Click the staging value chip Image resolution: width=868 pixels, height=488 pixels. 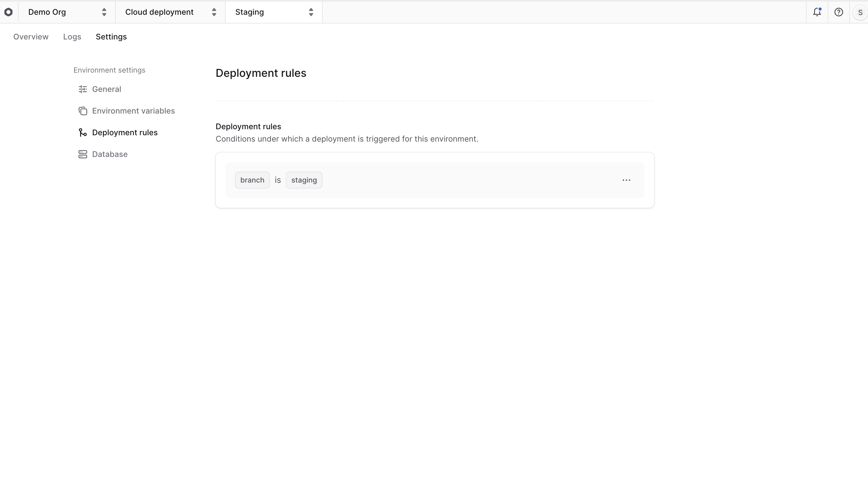point(304,180)
